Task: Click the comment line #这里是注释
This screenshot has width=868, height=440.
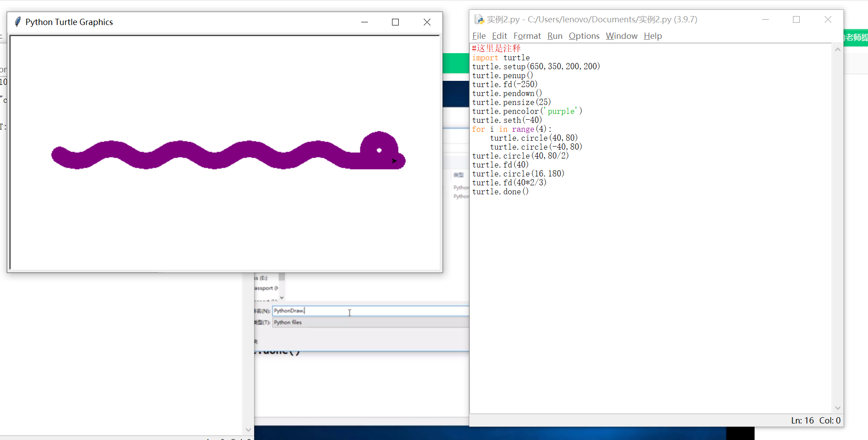Action: [x=497, y=48]
